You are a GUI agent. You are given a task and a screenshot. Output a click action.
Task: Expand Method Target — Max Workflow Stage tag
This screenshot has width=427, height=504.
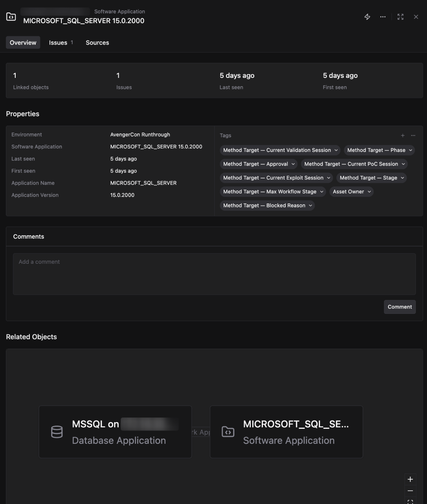pyautogui.click(x=273, y=192)
